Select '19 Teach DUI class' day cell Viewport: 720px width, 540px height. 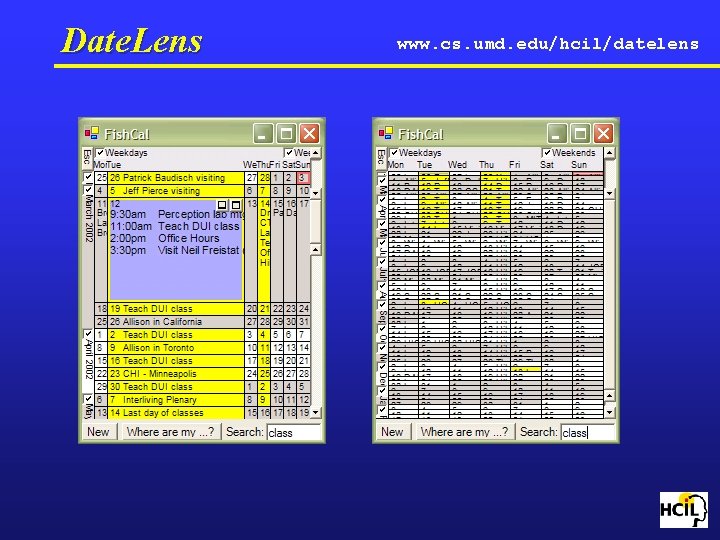click(x=176, y=309)
